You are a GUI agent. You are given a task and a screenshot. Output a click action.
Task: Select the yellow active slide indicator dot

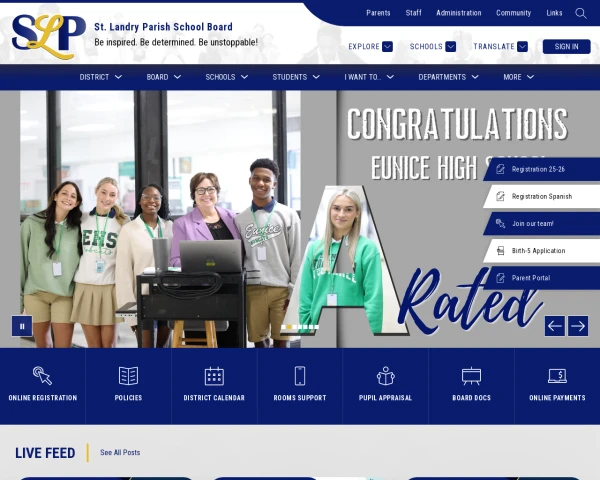(x=289, y=327)
